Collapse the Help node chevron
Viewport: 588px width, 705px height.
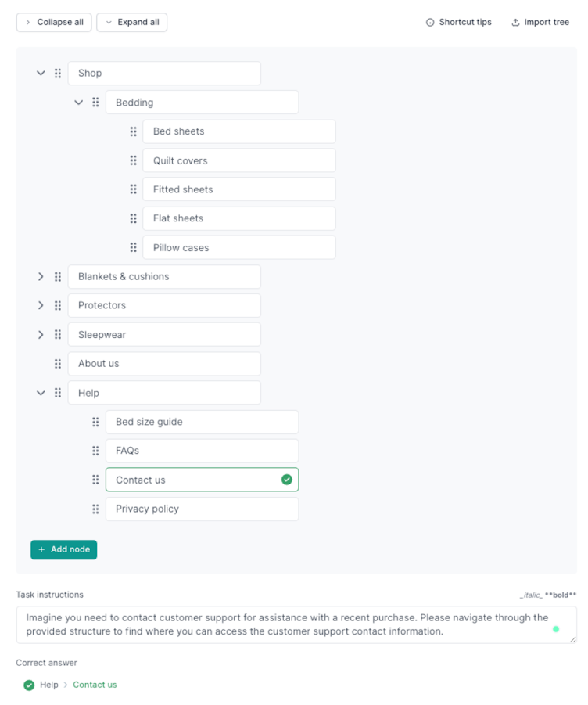pyautogui.click(x=41, y=392)
